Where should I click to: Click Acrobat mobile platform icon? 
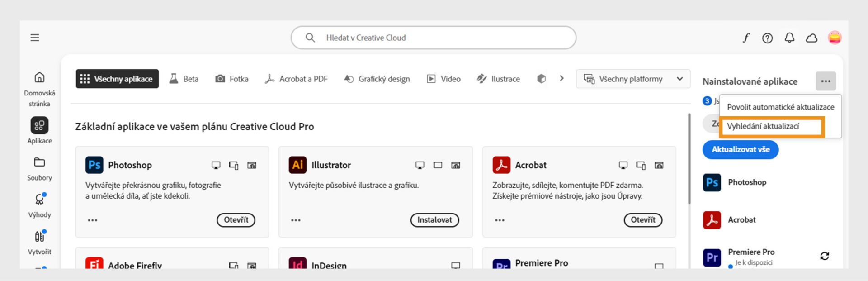pyautogui.click(x=641, y=165)
